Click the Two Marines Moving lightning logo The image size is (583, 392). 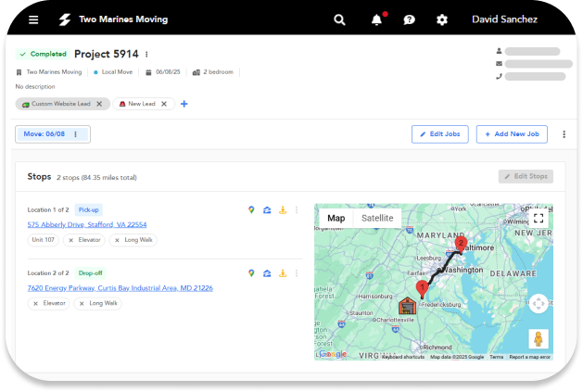(x=65, y=19)
